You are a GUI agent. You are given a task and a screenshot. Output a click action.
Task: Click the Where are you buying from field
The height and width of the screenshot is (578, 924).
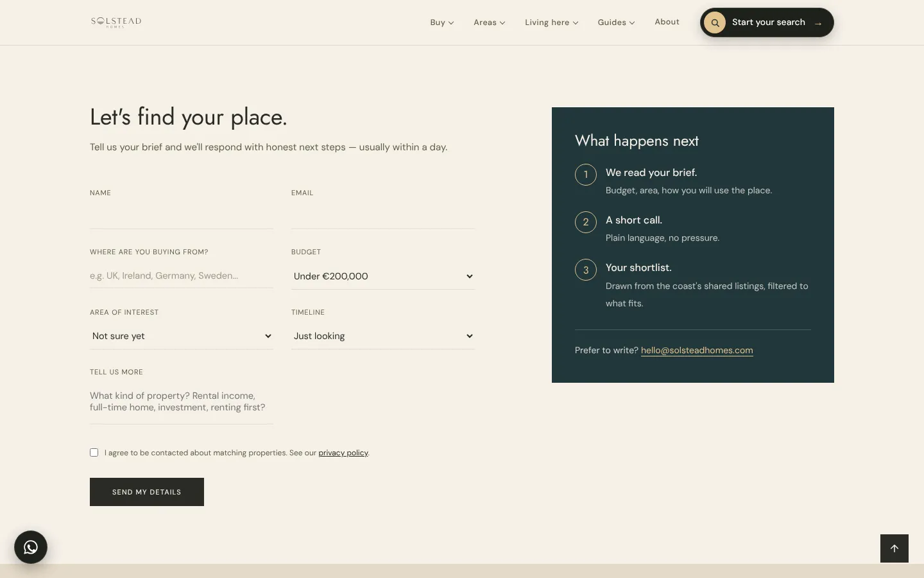point(182,276)
